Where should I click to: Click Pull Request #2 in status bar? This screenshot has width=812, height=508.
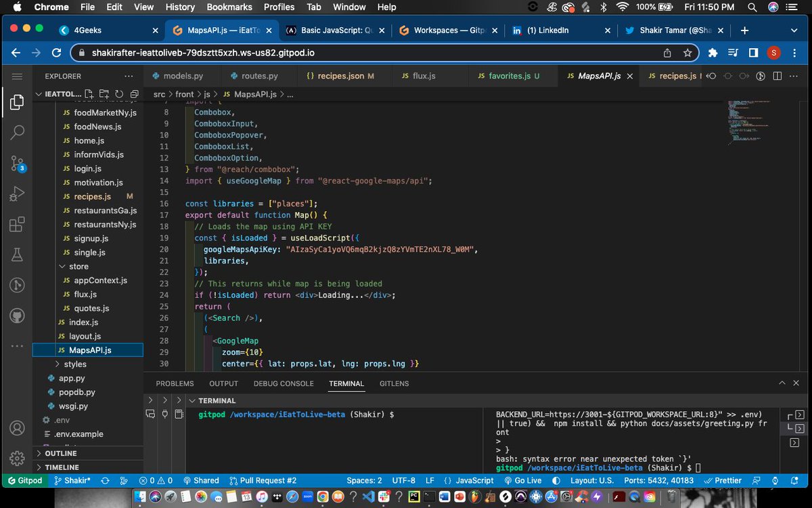click(263, 480)
